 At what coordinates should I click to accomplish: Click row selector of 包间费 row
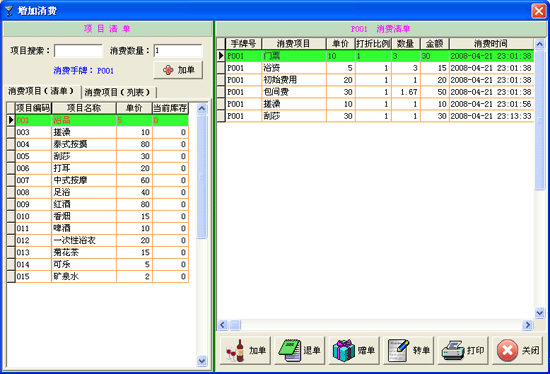221,92
